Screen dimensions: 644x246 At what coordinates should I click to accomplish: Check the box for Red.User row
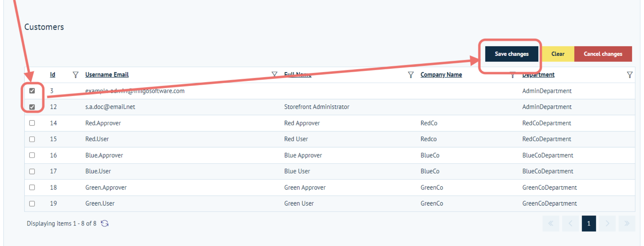tap(32, 139)
